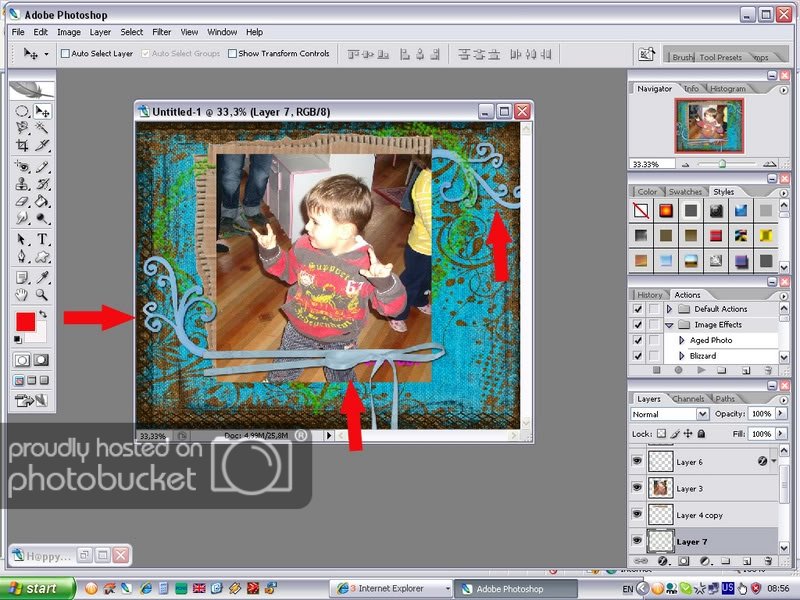Select the History Brush tool
800x600 pixels.
point(42,184)
